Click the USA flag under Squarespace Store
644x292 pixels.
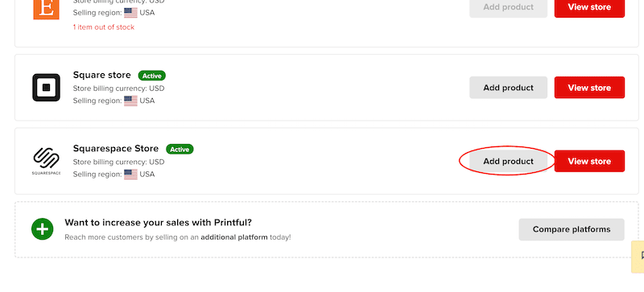(130, 174)
